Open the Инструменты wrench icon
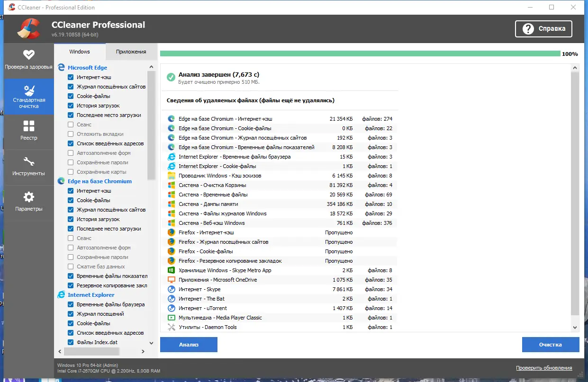This screenshot has width=588, height=382. pyautogui.click(x=29, y=161)
